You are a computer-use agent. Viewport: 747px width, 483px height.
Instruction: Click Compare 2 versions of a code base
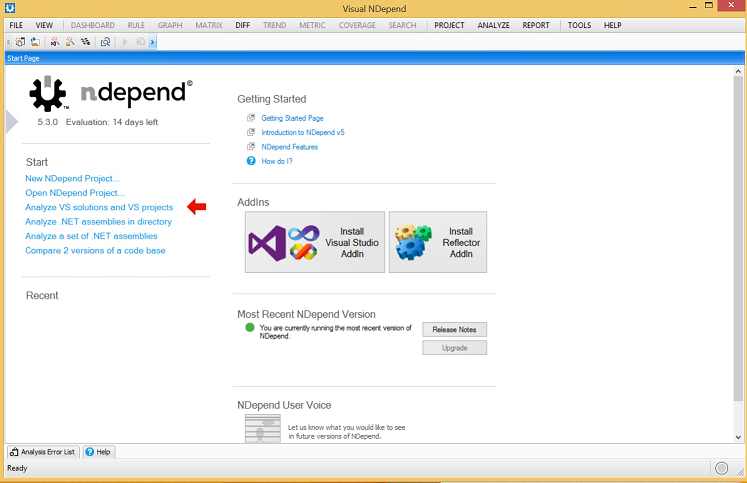(95, 250)
